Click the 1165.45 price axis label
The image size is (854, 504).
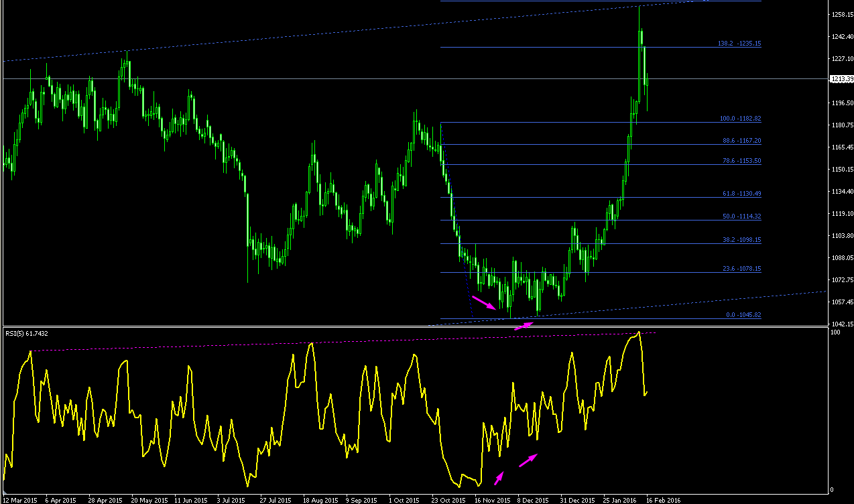coord(841,147)
